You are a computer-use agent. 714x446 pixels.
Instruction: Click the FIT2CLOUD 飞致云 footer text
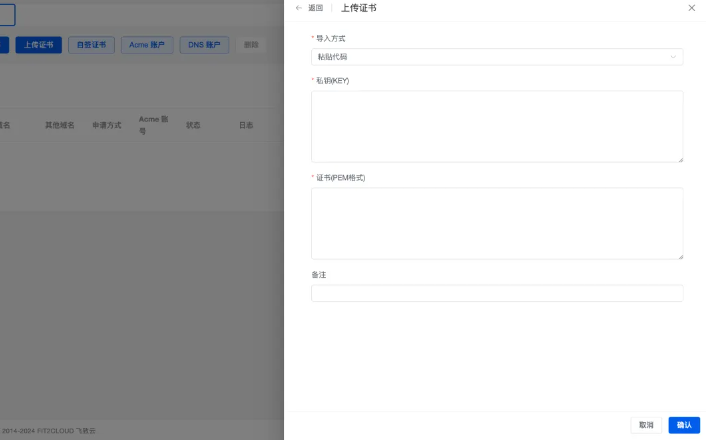66,430
